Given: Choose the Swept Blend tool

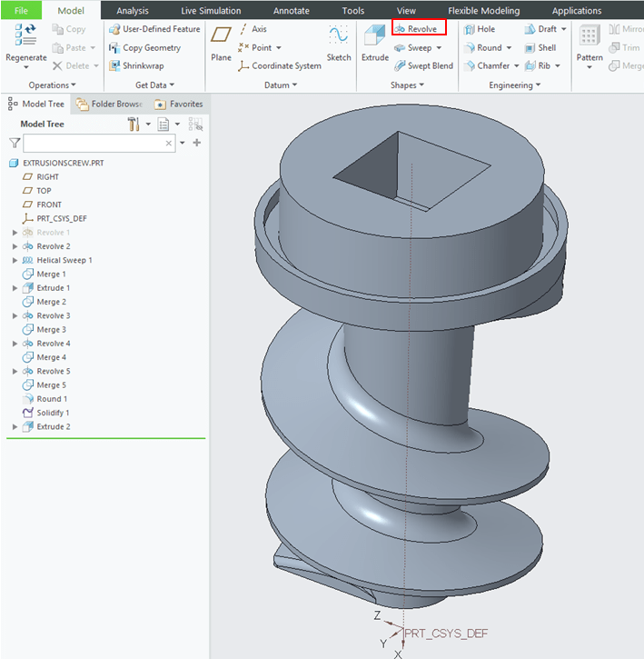Looking at the screenshot, I should pyautogui.click(x=423, y=65).
